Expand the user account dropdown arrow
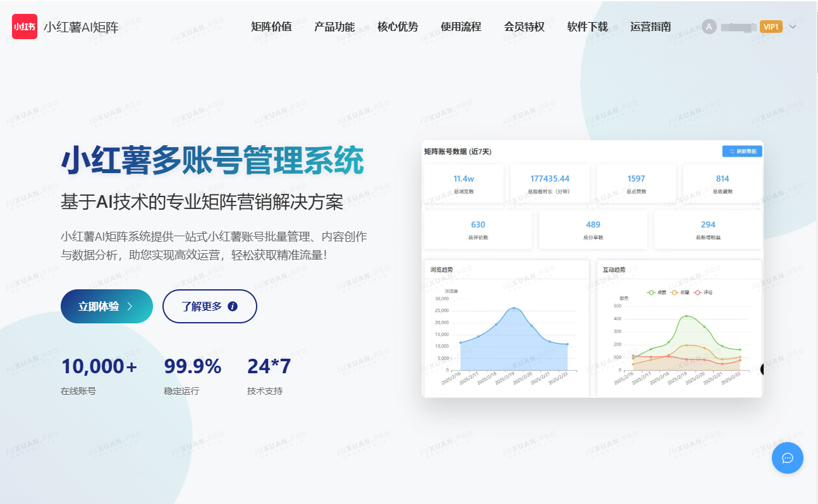 [793, 27]
